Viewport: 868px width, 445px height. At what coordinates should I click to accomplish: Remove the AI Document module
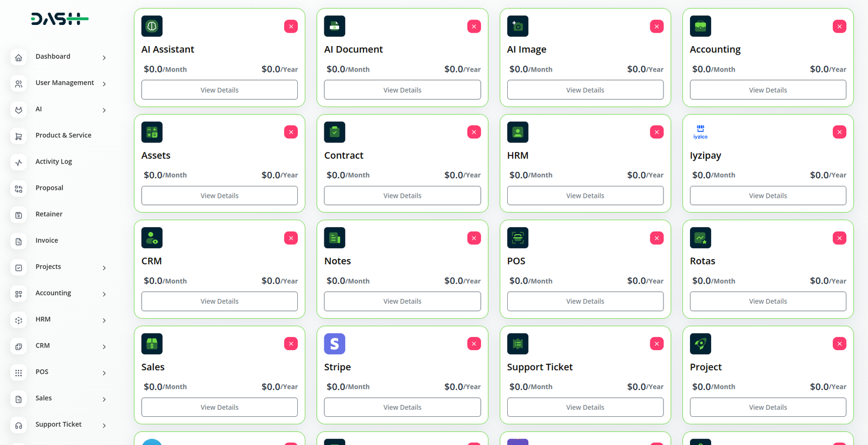pyautogui.click(x=474, y=27)
